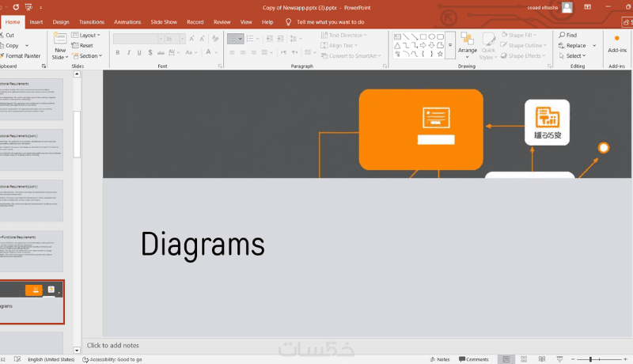Toggle Bold formatting

pyautogui.click(x=117, y=52)
